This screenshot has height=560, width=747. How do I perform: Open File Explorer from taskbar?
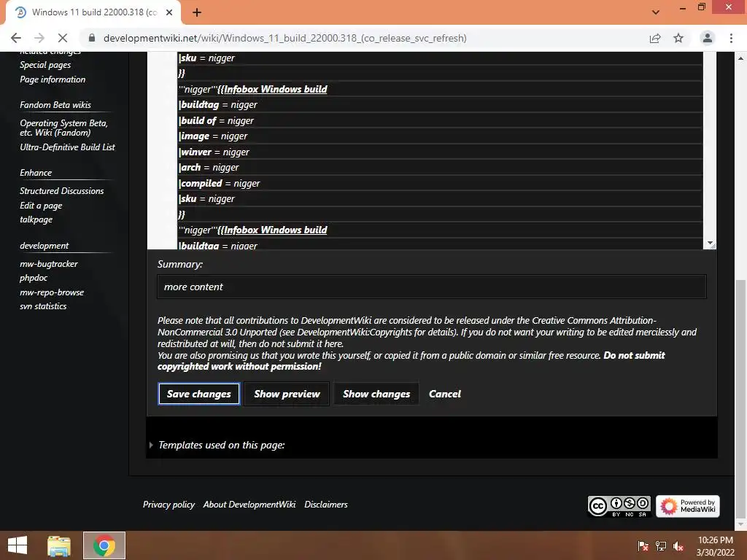pyautogui.click(x=59, y=545)
